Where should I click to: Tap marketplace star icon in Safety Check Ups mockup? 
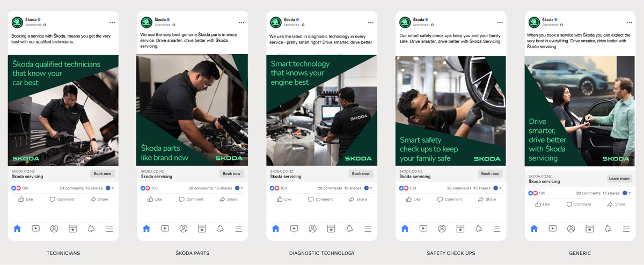pyautogui.click(x=460, y=229)
